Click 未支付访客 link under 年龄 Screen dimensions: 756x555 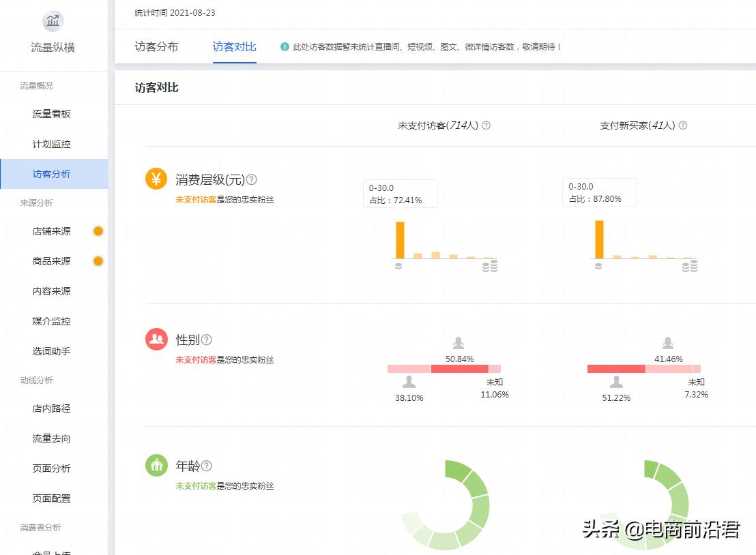click(196, 486)
